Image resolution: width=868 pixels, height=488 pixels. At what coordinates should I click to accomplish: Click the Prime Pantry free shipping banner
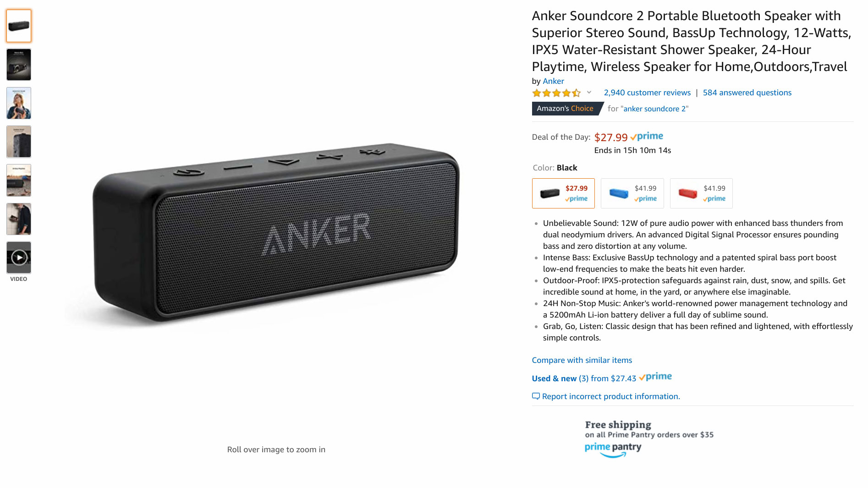(x=649, y=439)
